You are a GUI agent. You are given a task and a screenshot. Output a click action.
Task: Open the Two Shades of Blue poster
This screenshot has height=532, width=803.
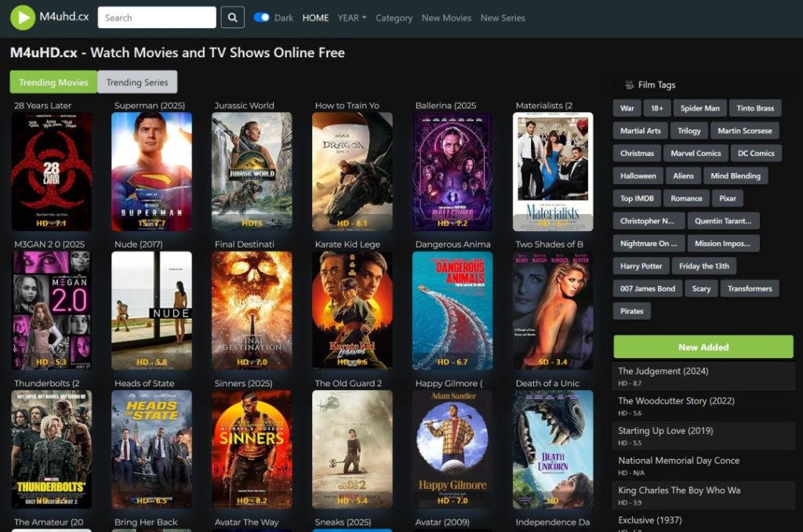coord(553,310)
